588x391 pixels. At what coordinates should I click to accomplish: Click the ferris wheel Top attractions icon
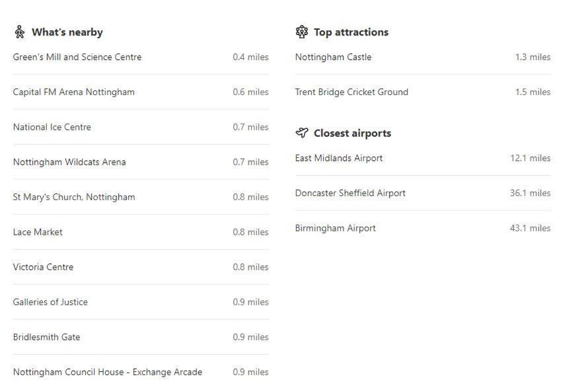(x=302, y=32)
